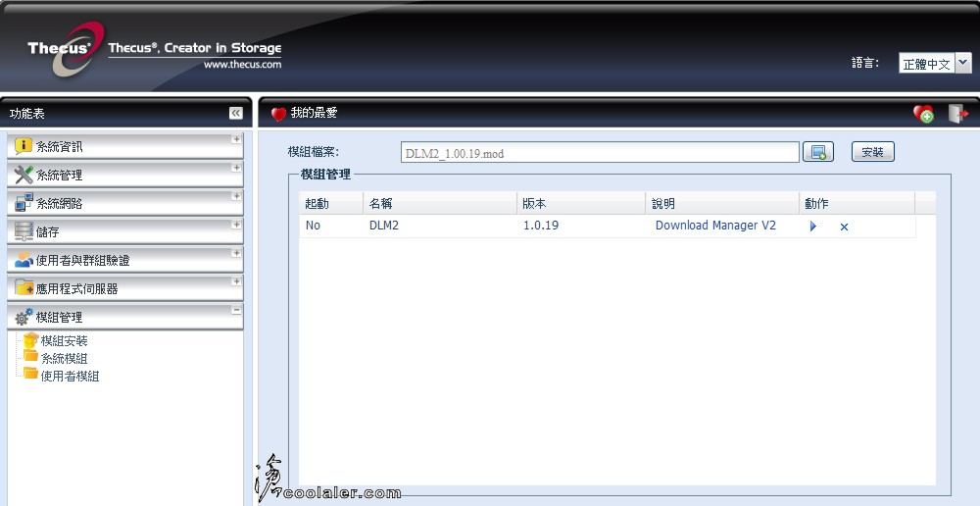Click the 模組檔案 file path field

[600, 152]
